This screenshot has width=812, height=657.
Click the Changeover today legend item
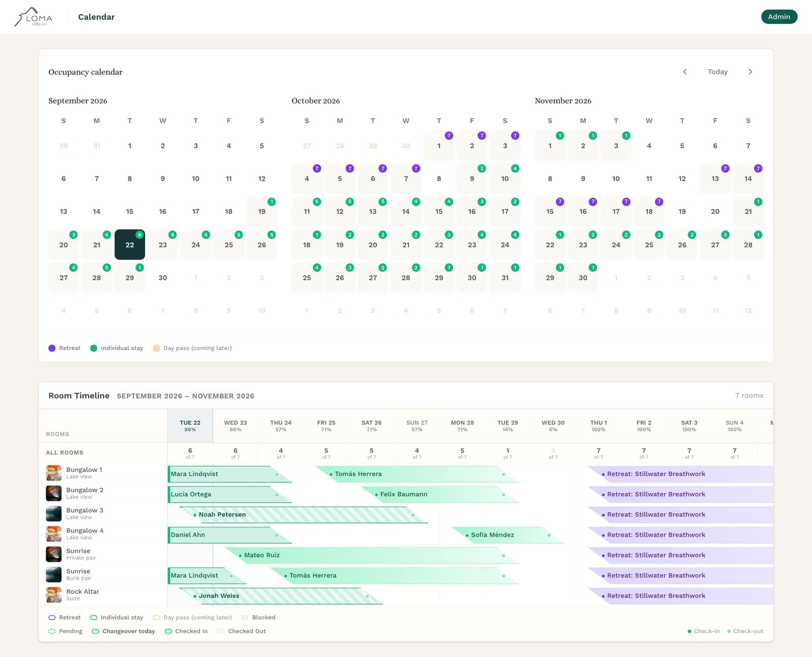tap(123, 631)
